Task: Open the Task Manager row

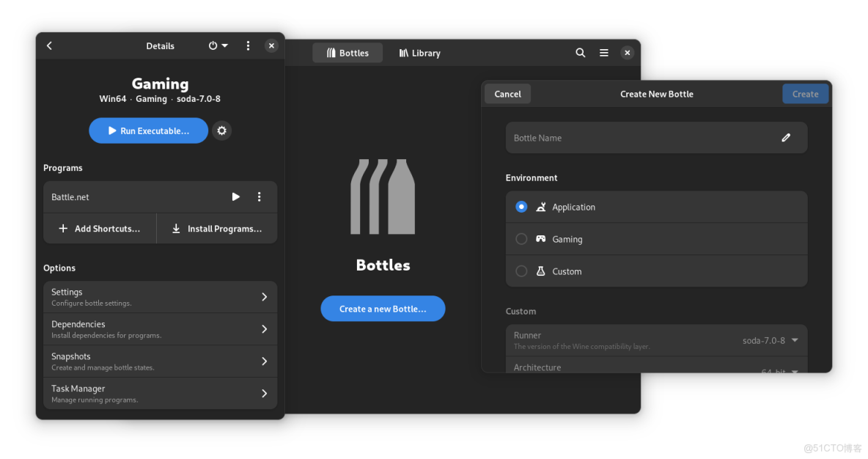Action: click(160, 393)
